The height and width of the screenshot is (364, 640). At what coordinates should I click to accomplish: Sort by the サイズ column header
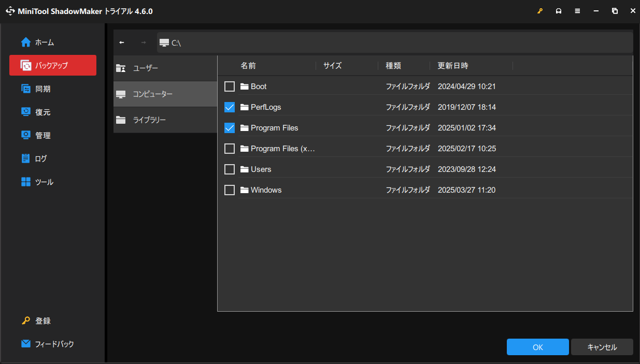[x=333, y=66]
